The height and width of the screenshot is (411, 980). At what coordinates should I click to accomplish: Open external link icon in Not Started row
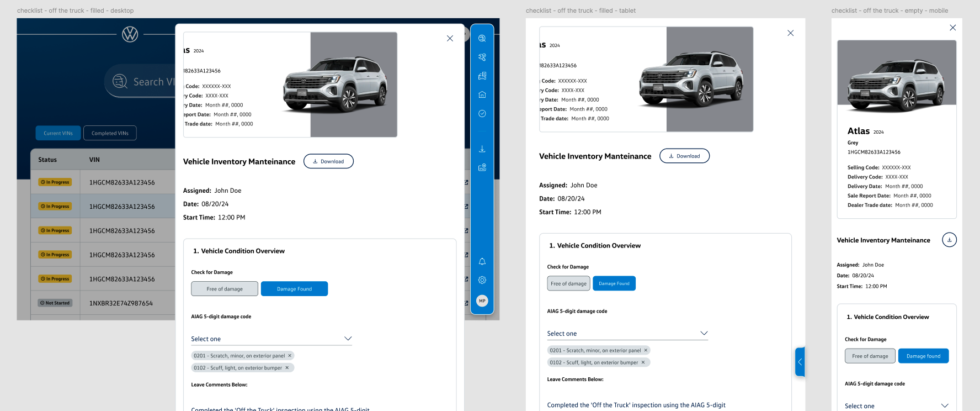click(466, 303)
